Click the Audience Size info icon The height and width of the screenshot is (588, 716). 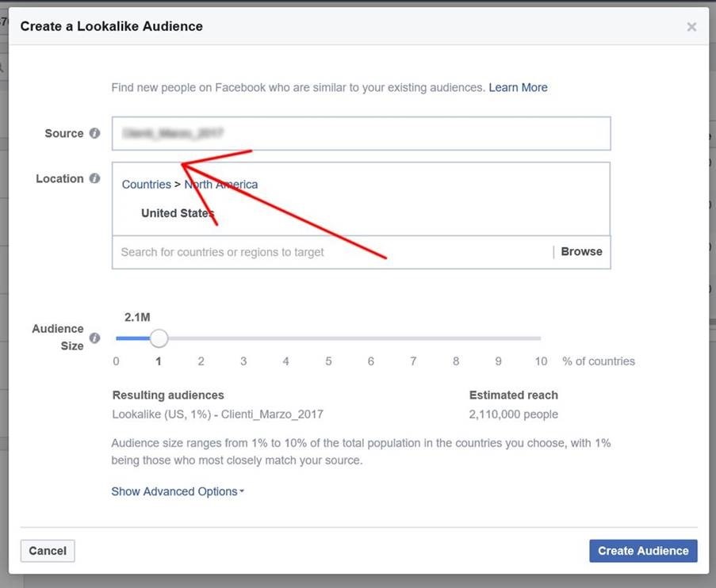point(95,338)
